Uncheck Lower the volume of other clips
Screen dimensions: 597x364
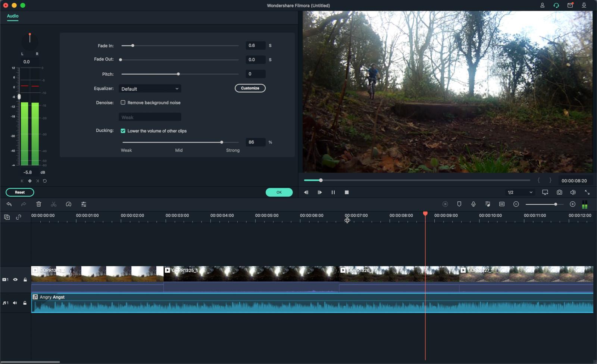123,131
